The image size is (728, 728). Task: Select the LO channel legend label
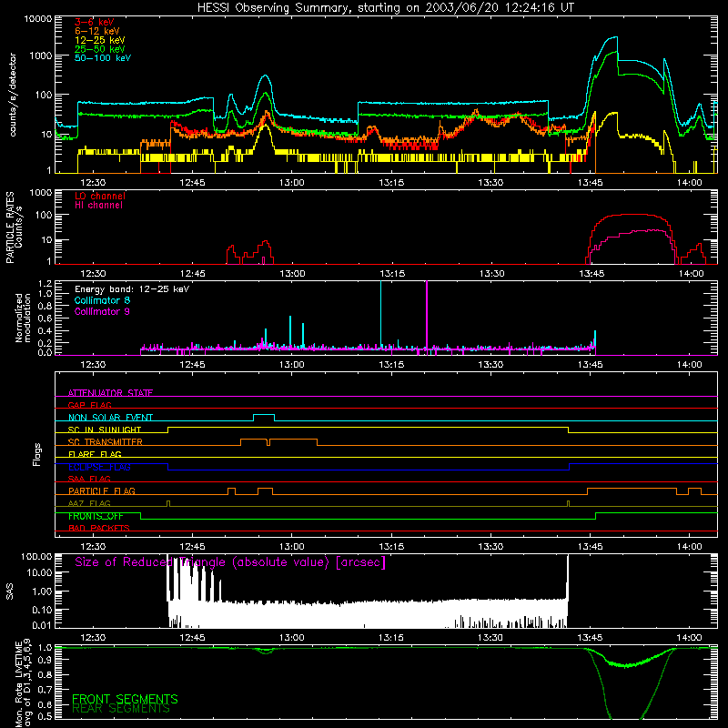coord(100,196)
